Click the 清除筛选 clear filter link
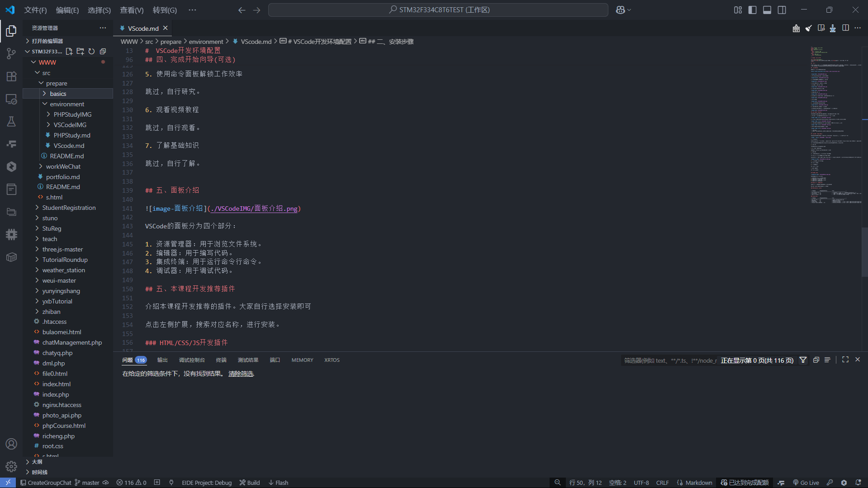The image size is (868, 488). tap(241, 374)
